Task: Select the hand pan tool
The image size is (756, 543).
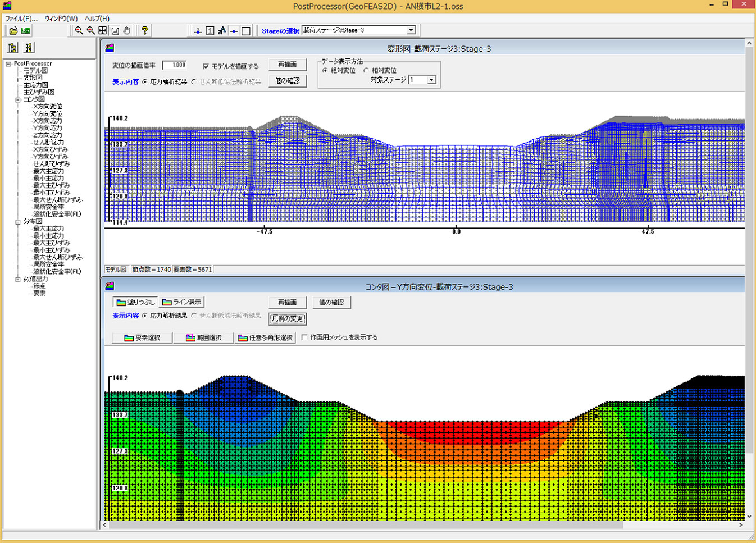Action: [127, 31]
